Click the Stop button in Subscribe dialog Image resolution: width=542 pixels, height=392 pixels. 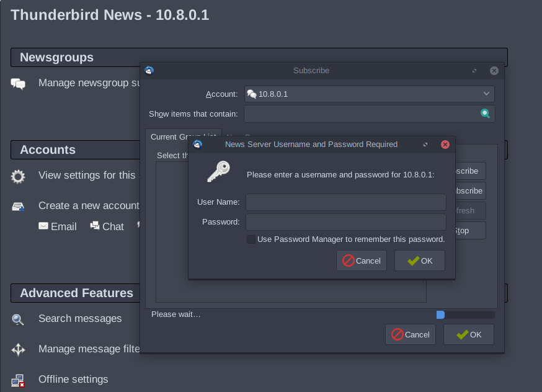[471, 231]
